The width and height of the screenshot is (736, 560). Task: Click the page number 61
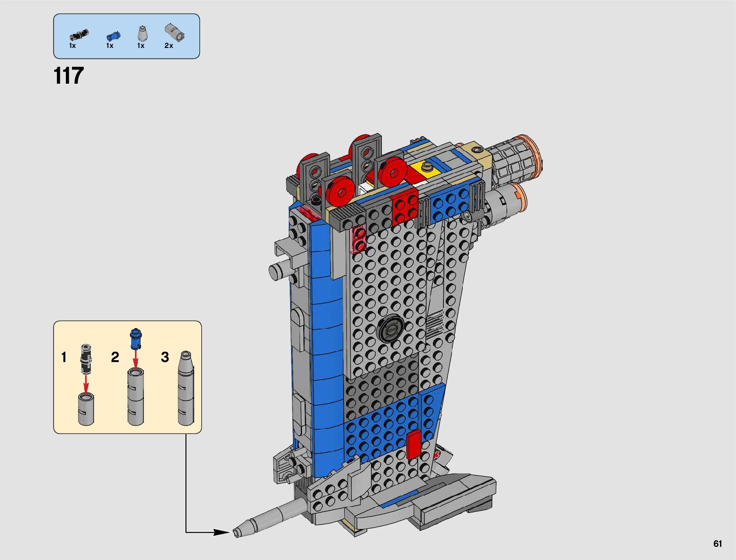pyautogui.click(x=717, y=544)
